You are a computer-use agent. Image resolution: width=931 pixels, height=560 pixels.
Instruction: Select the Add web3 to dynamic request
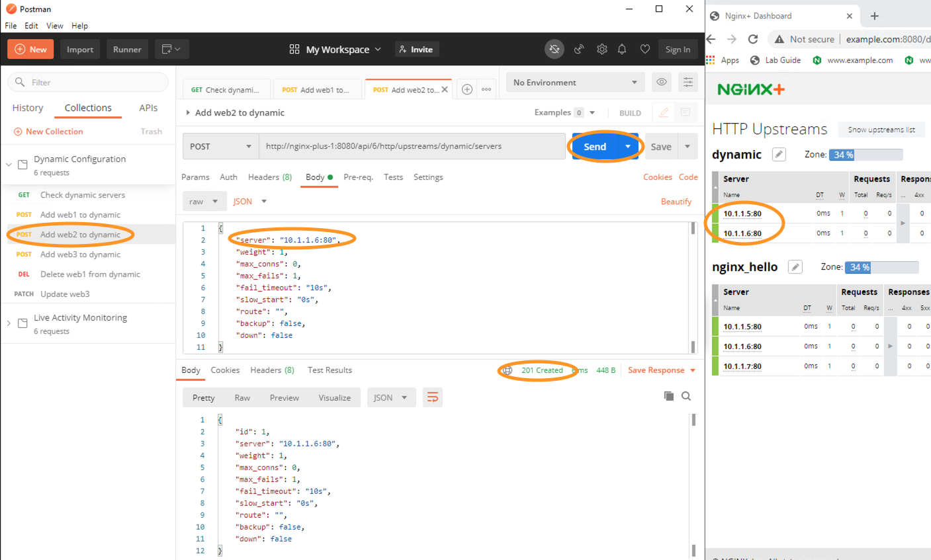point(88,255)
